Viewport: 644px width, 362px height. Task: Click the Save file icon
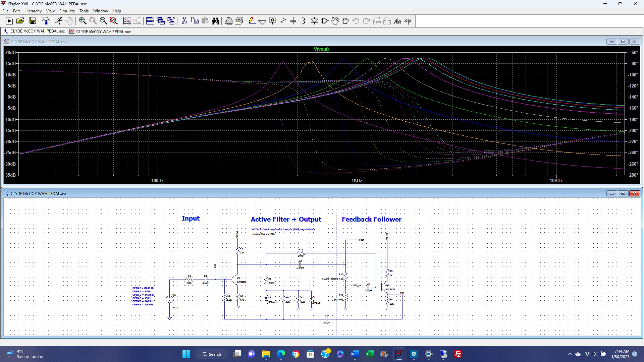click(33, 21)
